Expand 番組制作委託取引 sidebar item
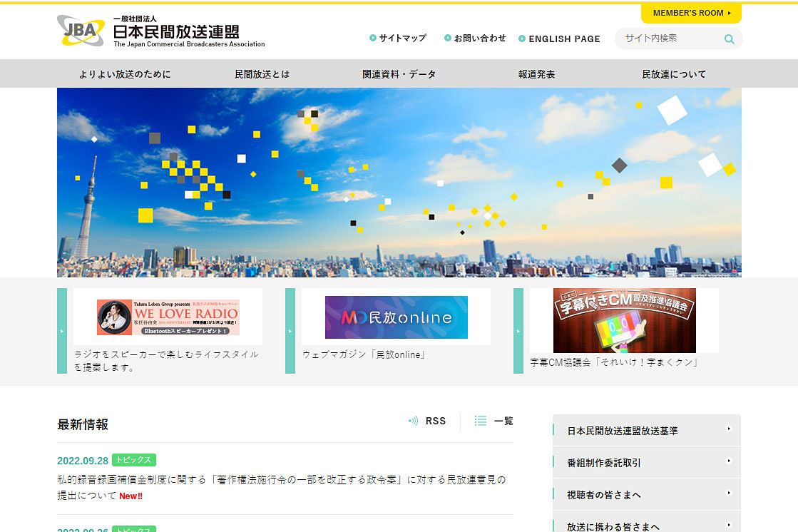This screenshot has height=532, width=798. coord(729,462)
